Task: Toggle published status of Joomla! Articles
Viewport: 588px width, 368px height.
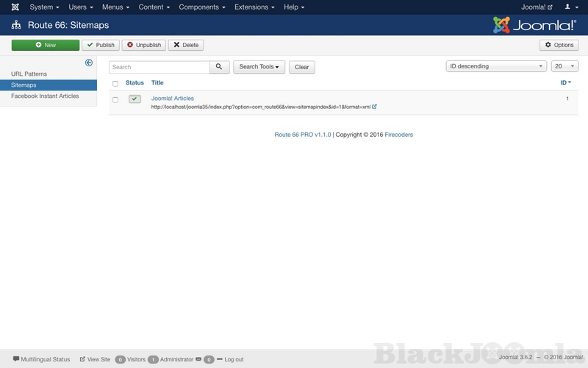Action: tap(135, 99)
